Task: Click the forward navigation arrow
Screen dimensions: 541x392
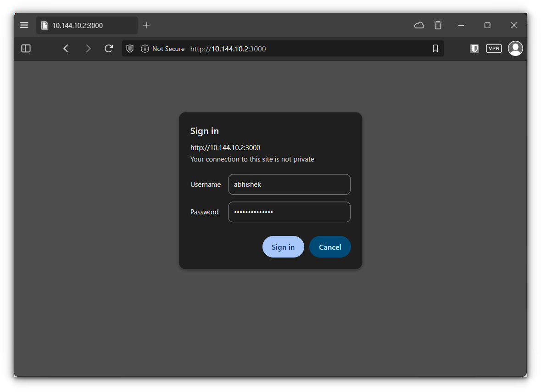Action: tap(88, 48)
